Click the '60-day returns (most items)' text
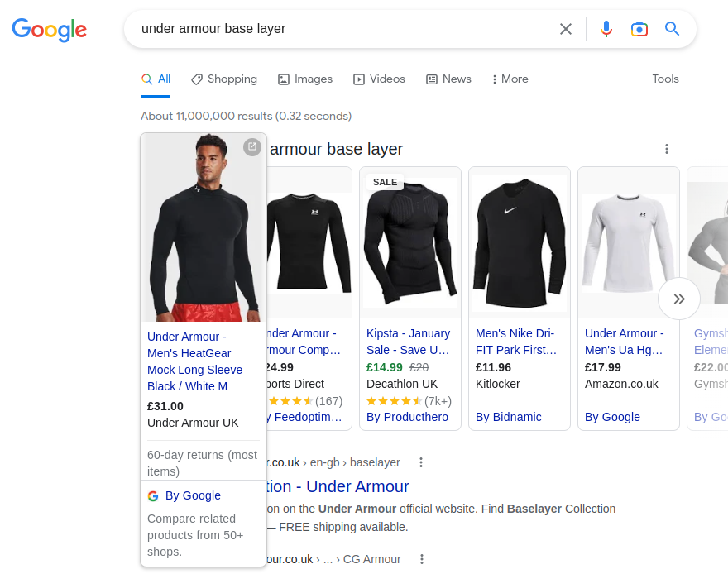Screen dimensions: 728x574 pos(203,463)
